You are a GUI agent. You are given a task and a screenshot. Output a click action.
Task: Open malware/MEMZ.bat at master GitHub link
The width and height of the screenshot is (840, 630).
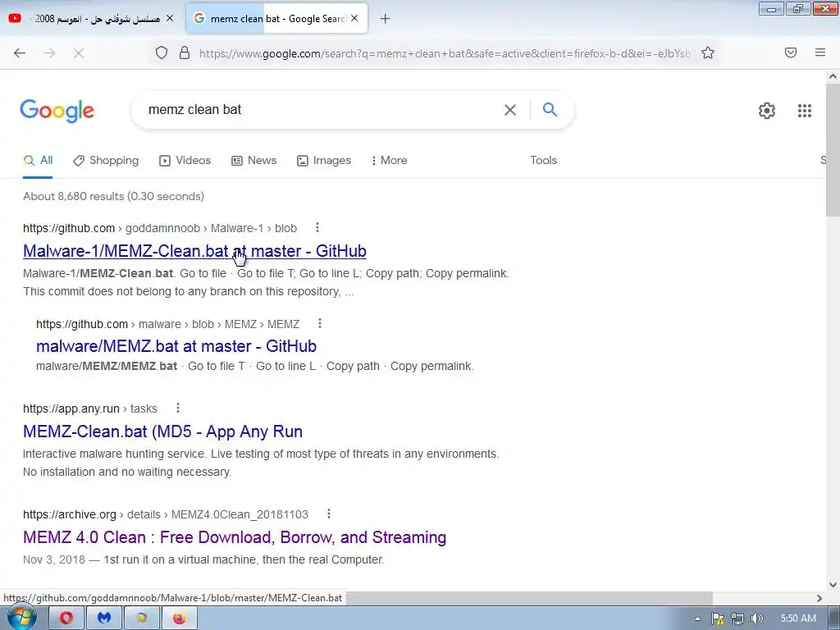(176, 346)
